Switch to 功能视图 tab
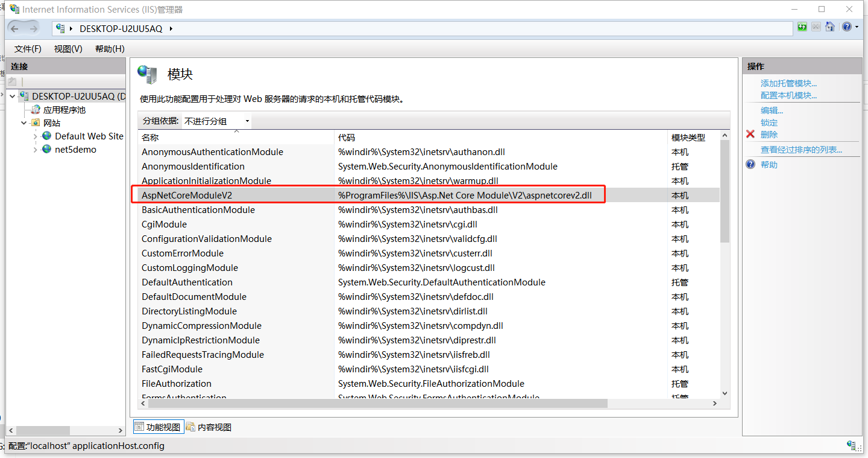868x458 pixels. pos(158,427)
